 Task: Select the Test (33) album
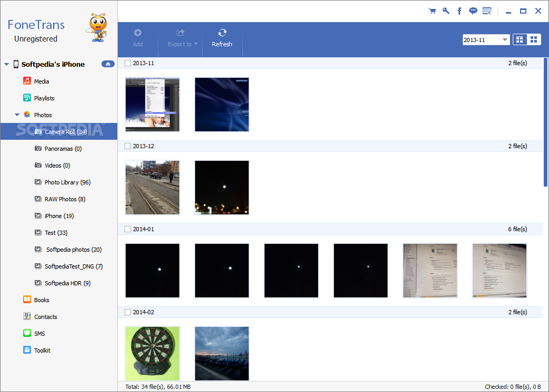[59, 232]
